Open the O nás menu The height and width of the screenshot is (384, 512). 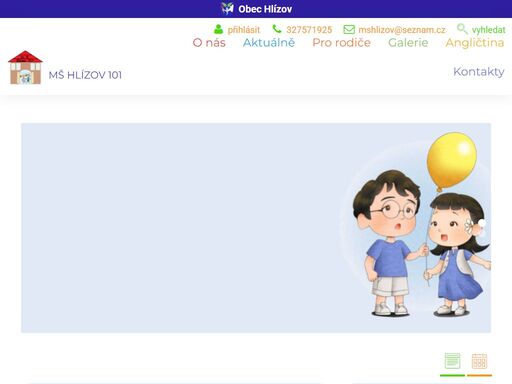209,43
